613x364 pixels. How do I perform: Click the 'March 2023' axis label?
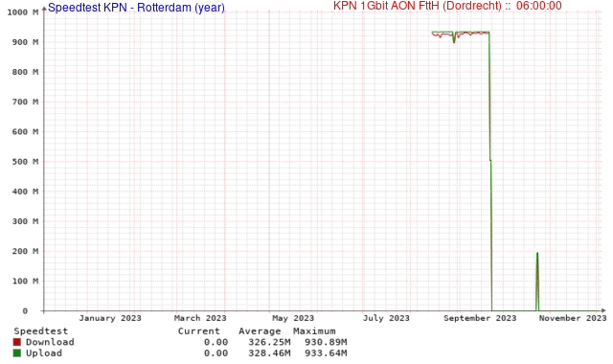tap(200, 318)
